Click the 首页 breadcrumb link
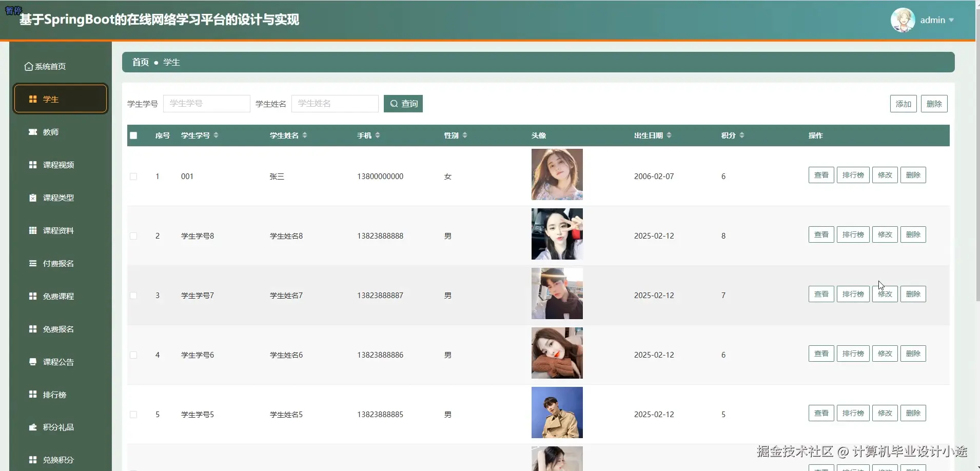This screenshot has width=980, height=471. point(141,62)
